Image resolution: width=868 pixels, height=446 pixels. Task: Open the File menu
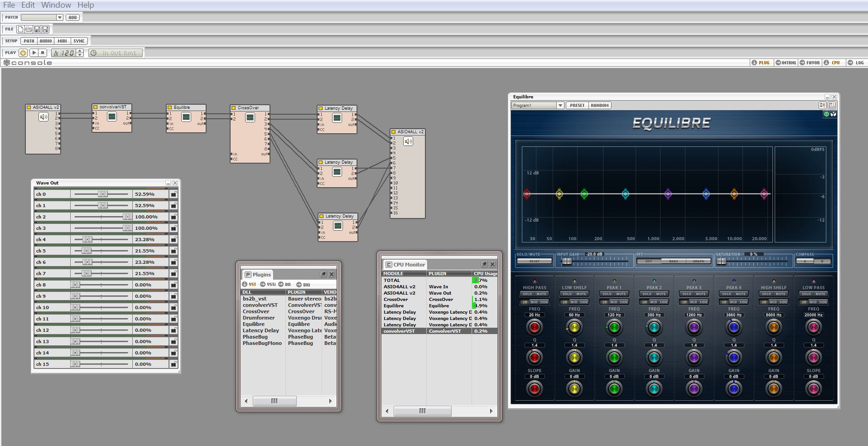pyautogui.click(x=9, y=5)
